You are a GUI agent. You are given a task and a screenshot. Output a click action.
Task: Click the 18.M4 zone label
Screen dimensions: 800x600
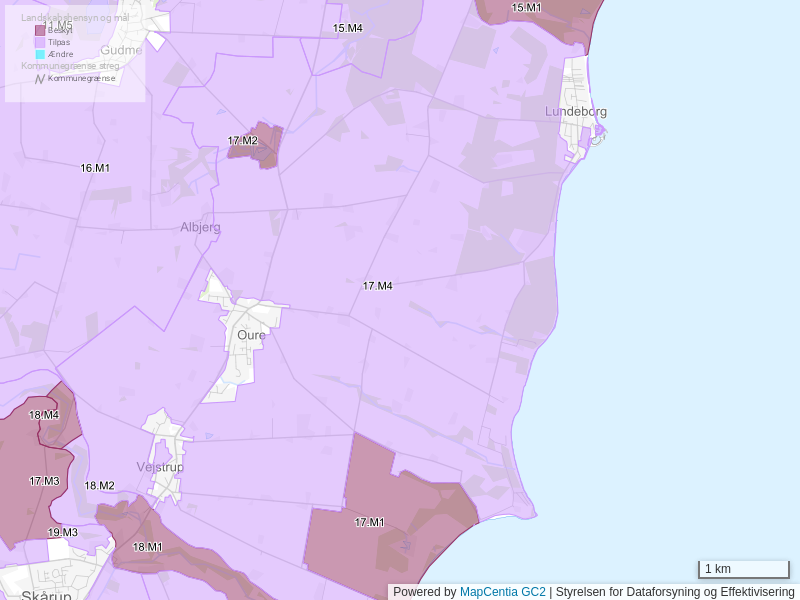point(43,415)
